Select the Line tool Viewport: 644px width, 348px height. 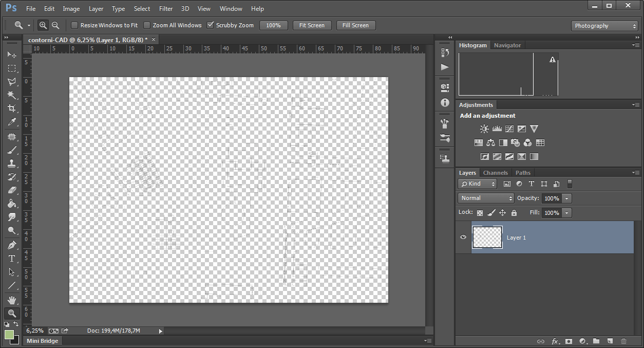pos(12,285)
